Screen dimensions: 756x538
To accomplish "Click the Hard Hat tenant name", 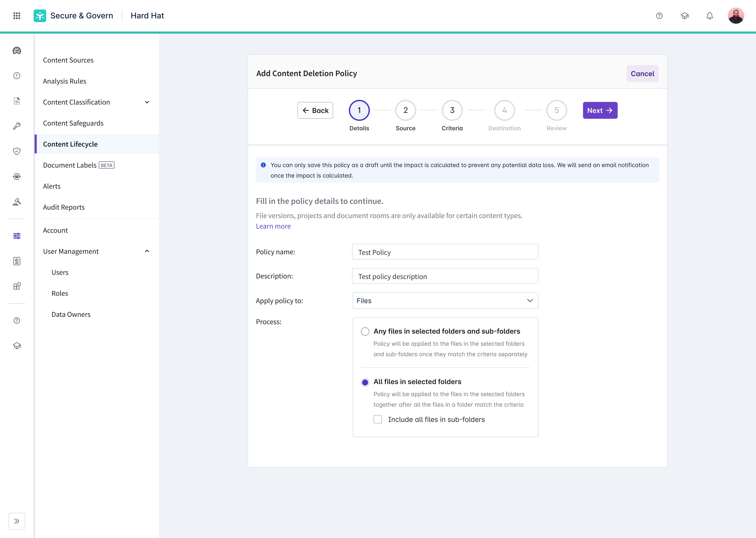I will tap(147, 16).
